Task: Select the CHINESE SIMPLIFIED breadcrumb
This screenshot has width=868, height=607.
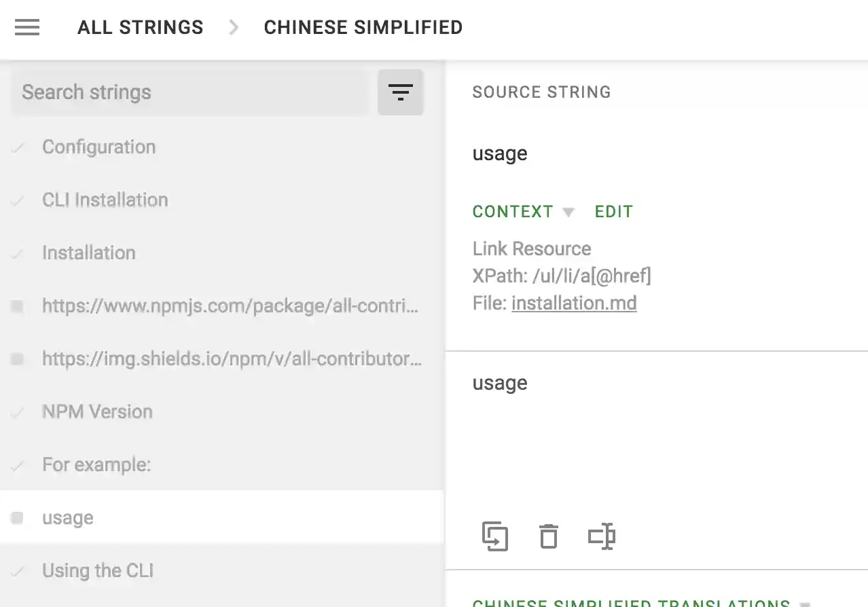Action: pos(363,27)
